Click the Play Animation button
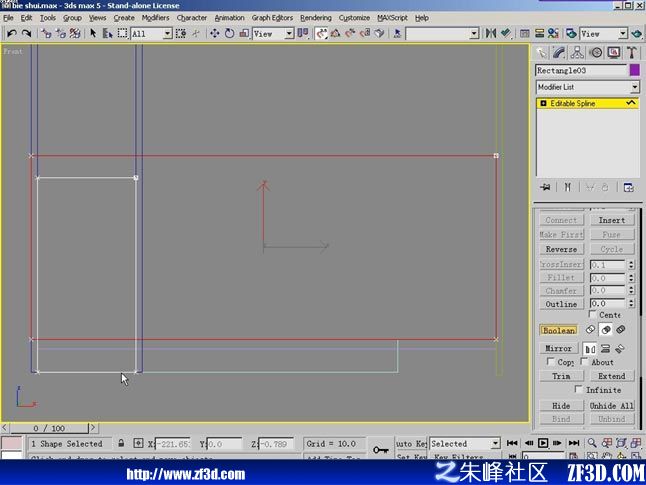 pyautogui.click(x=543, y=443)
